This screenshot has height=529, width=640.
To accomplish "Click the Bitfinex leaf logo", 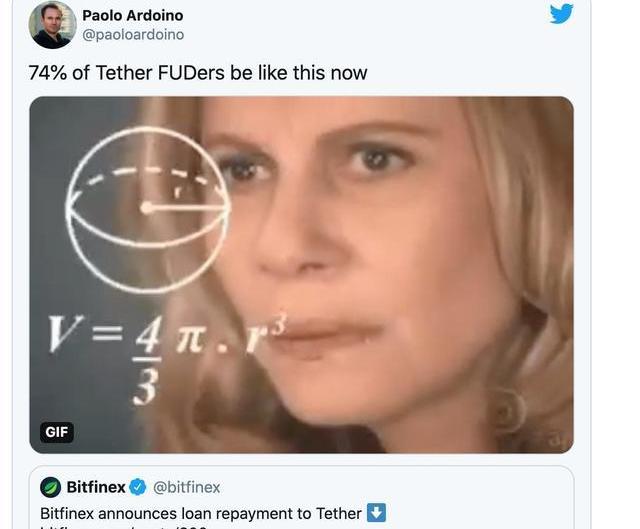I will [51, 487].
